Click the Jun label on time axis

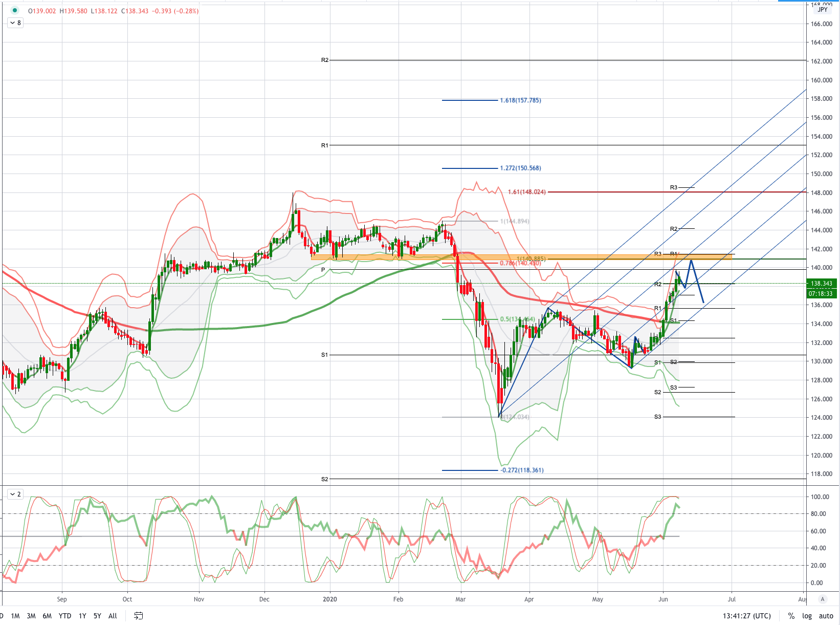[x=663, y=599]
